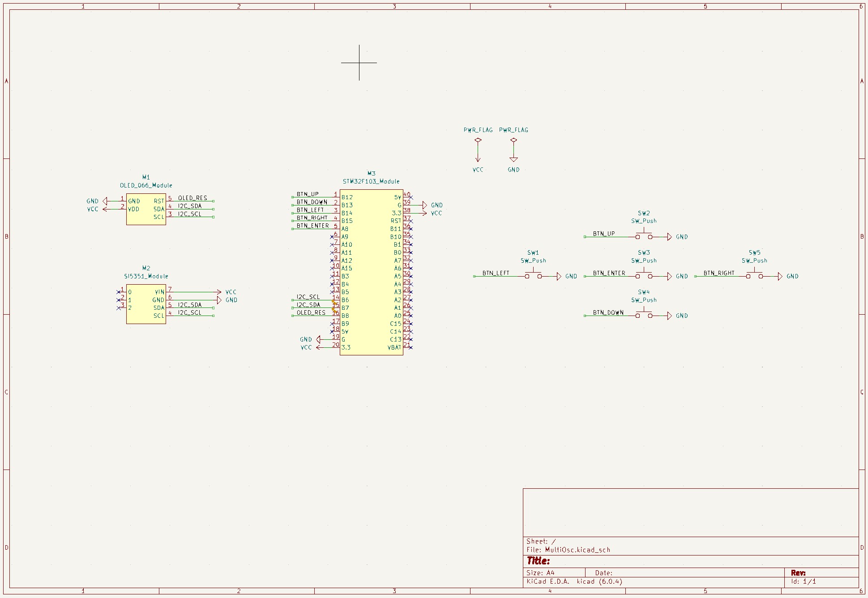Viewport: 868px width, 598px height.
Task: Click BTN_ENTER net label at M3 pin 5
Action: tap(313, 226)
